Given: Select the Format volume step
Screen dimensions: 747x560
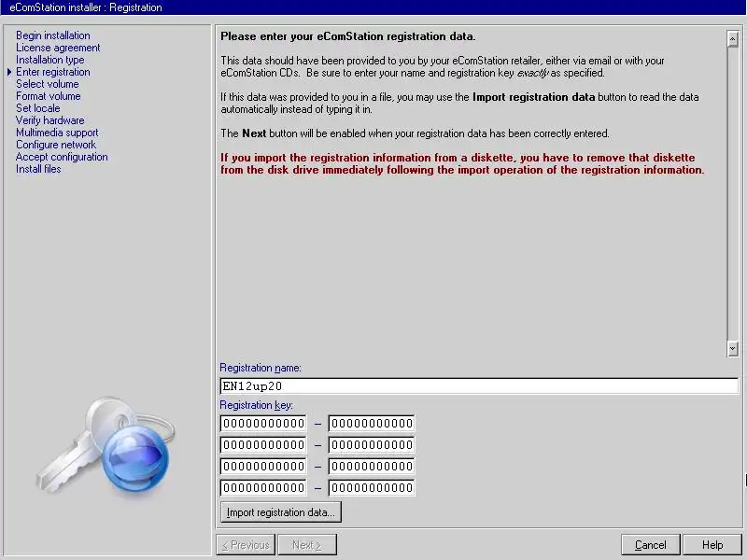Looking at the screenshot, I should click(49, 96).
